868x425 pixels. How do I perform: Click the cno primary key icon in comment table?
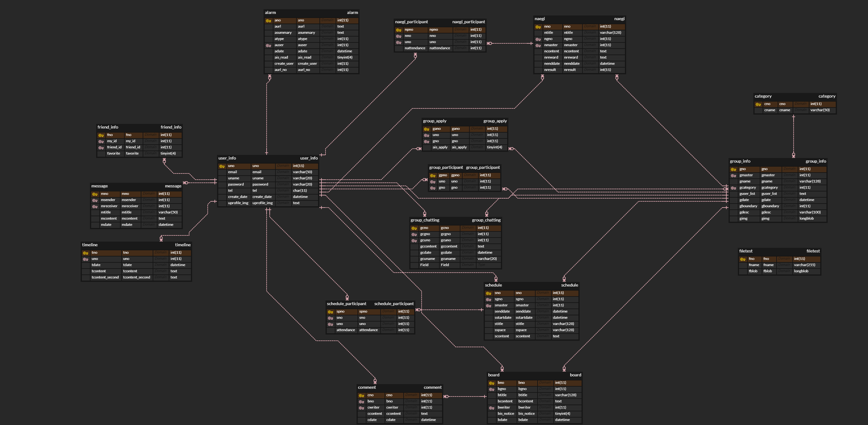click(361, 396)
